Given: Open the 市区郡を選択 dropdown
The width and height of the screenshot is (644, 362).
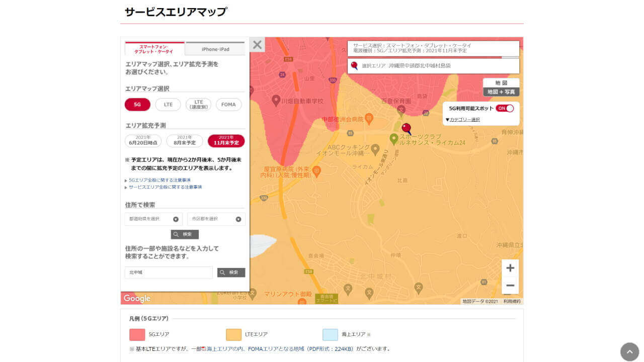Looking at the screenshot, I should tap(215, 219).
